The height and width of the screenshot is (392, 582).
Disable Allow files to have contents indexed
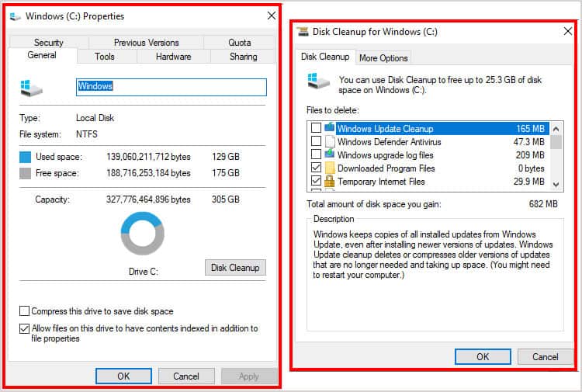[x=24, y=328]
